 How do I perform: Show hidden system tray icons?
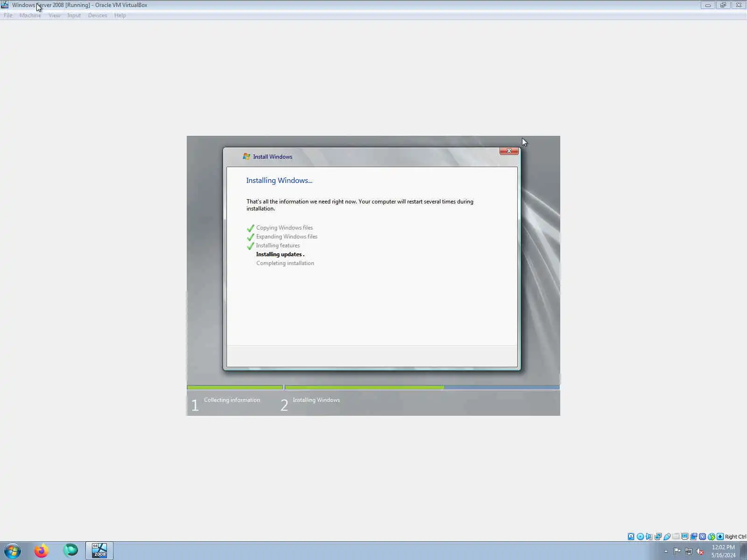(x=666, y=552)
